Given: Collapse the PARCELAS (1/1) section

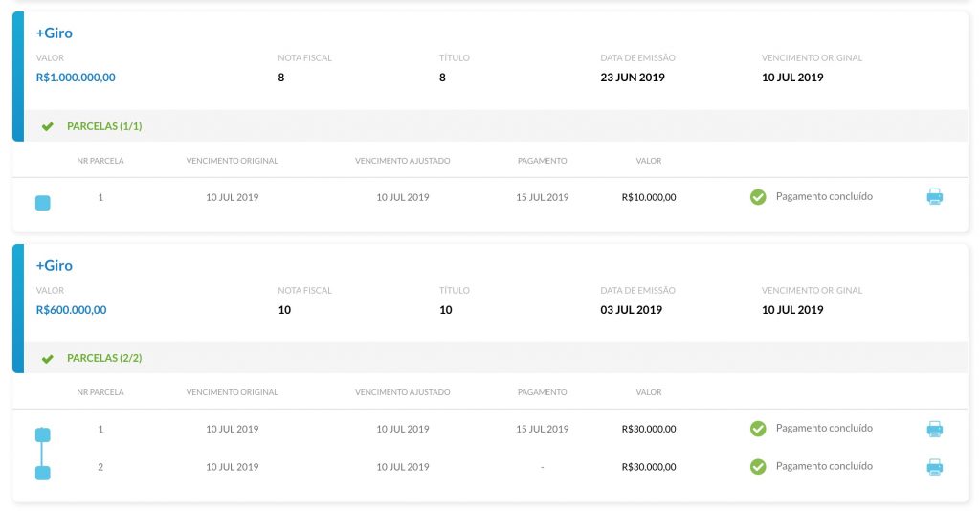Looking at the screenshot, I should [103, 126].
